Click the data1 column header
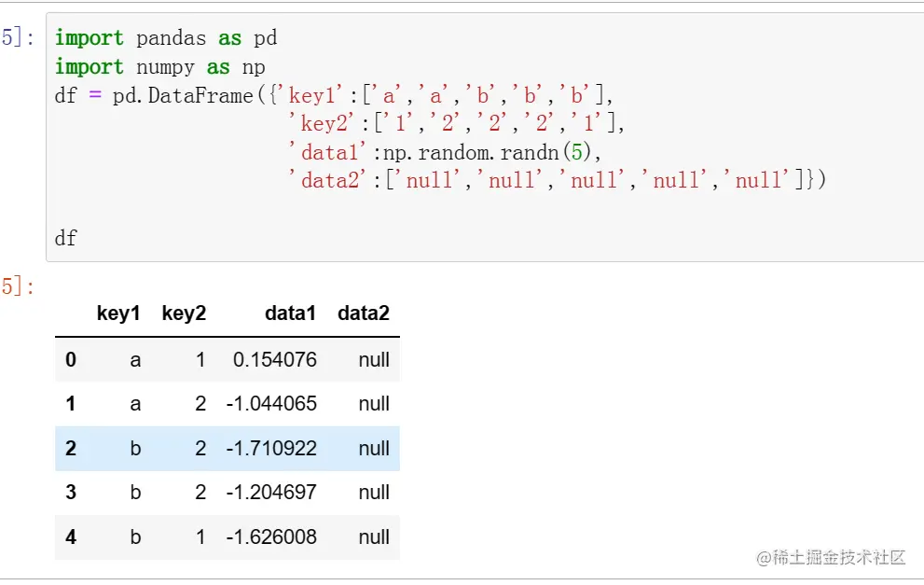Screen dimensions: 924x585 point(290,313)
